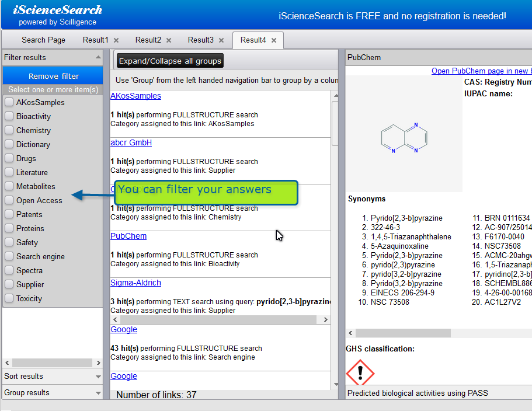Viewport: 532px width, 411px height.
Task: Click Predicted biological activities using PASS
Action: click(x=418, y=393)
